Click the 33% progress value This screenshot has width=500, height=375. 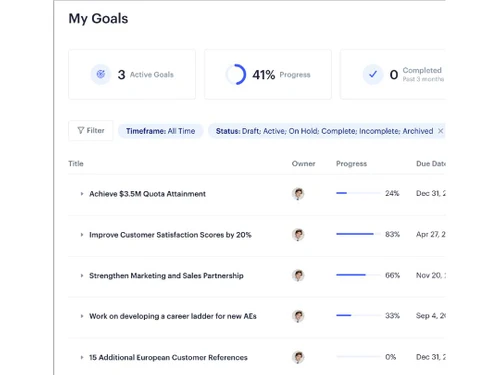(392, 316)
